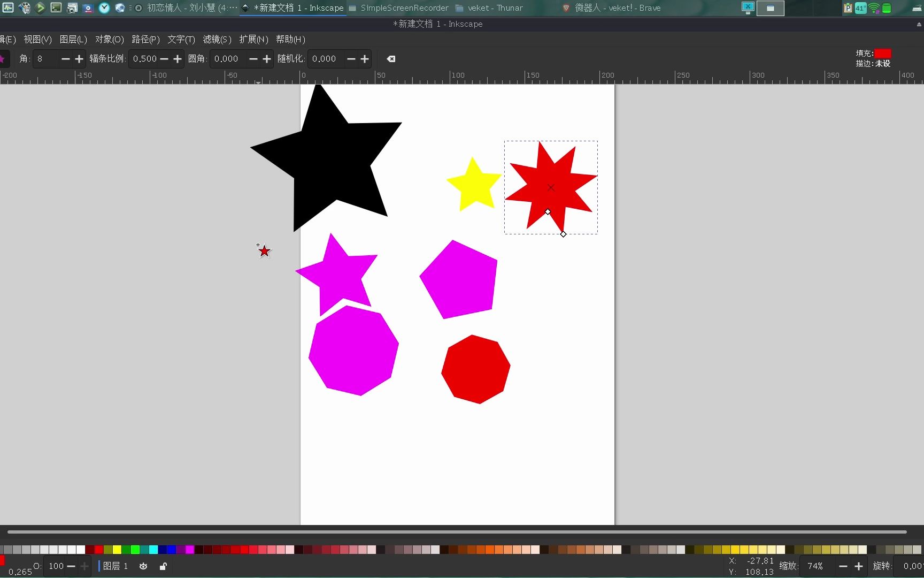The height and width of the screenshot is (578, 924).
Task: Click the green play arrow launcher icon
Action: [40, 7]
